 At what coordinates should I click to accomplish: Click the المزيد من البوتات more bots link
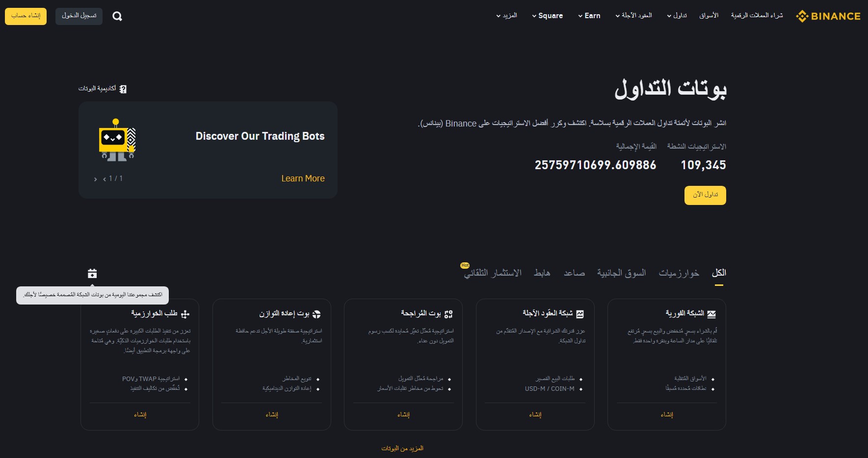click(402, 448)
